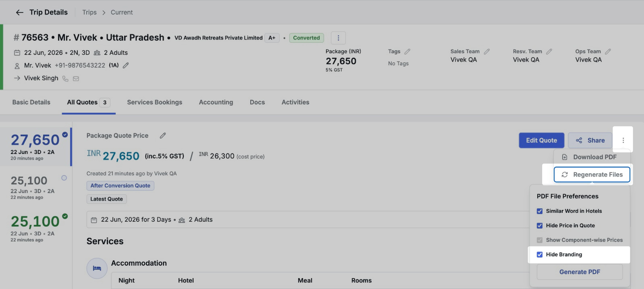Navigate to Trips breadcrumb
The image size is (644, 289).
(x=90, y=12)
